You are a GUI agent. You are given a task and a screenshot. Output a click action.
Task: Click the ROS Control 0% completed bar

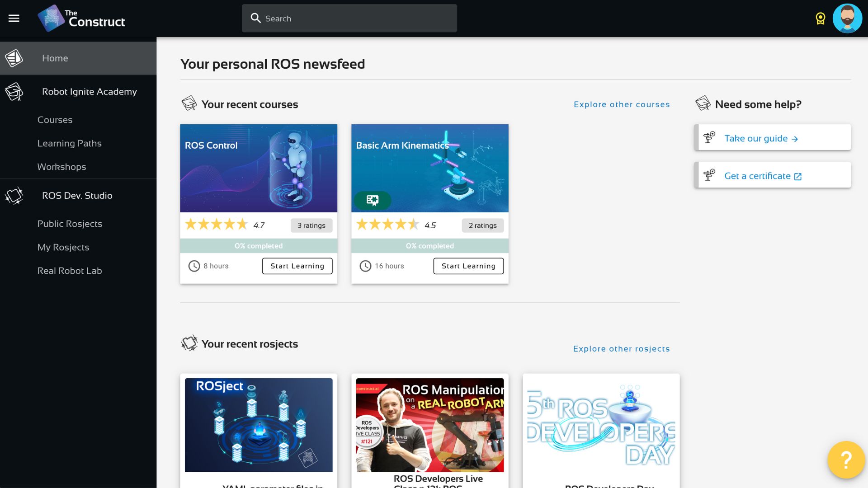(x=259, y=246)
